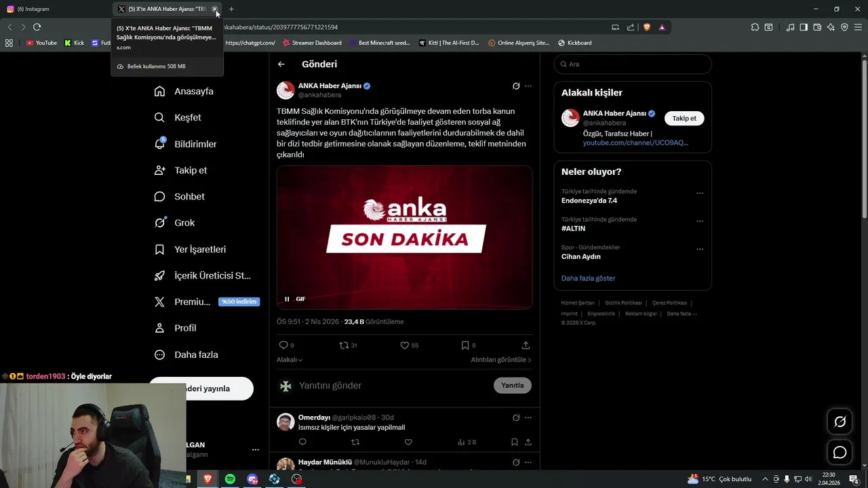Expand Daha fazla in sidebar
868x488 pixels.
[186, 354]
